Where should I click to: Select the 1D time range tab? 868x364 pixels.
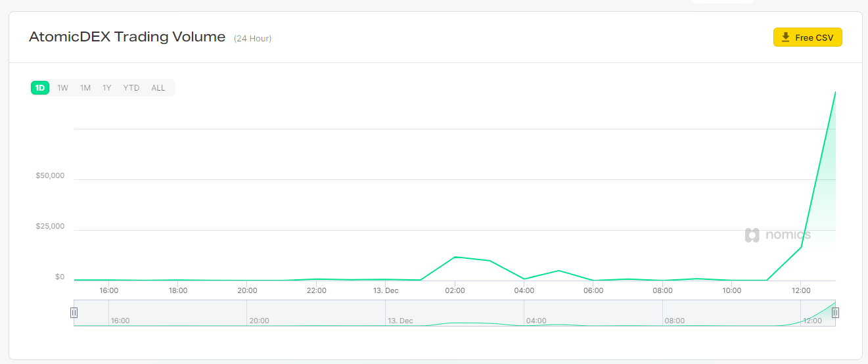click(x=40, y=88)
